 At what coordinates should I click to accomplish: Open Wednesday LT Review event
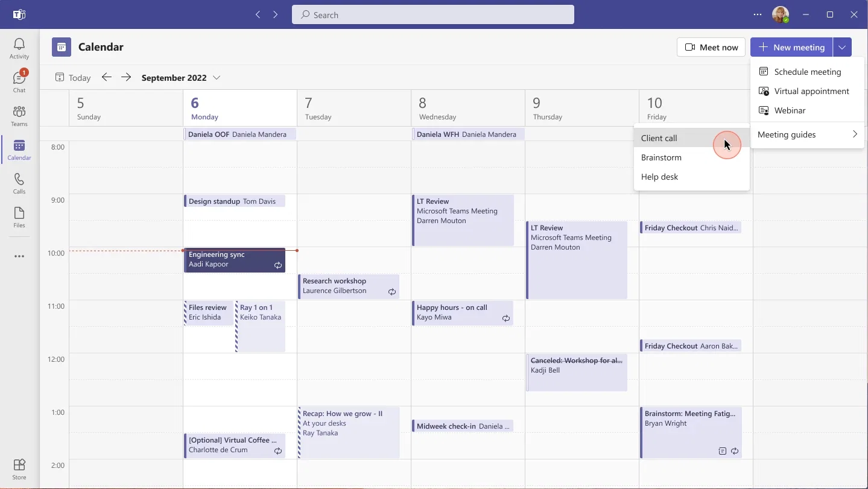pyautogui.click(x=463, y=220)
